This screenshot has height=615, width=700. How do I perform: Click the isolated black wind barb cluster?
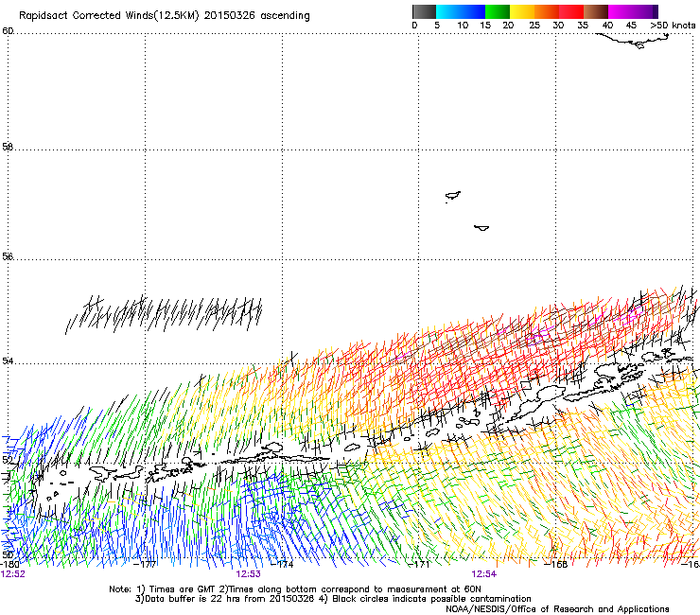(x=165, y=313)
